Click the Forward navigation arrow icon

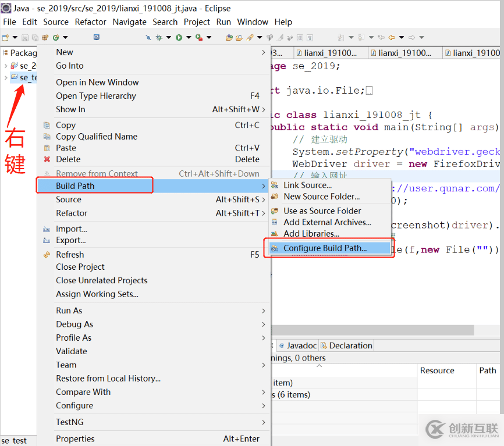click(413, 37)
